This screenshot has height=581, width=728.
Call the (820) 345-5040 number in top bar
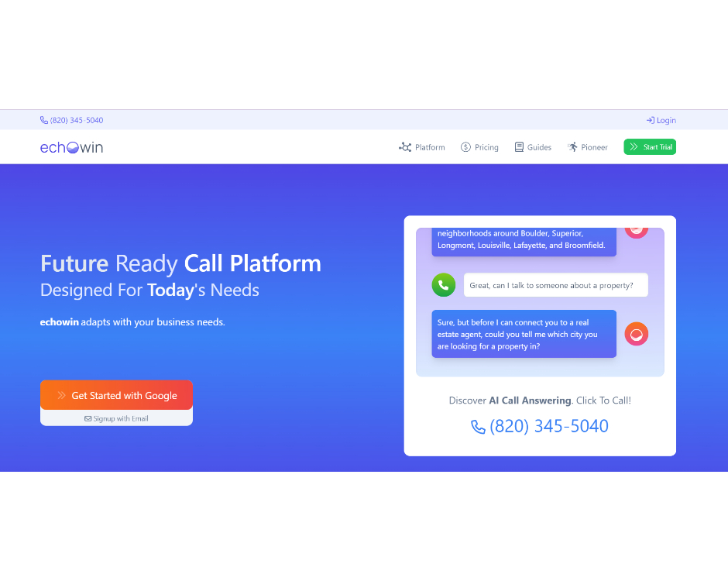point(77,120)
